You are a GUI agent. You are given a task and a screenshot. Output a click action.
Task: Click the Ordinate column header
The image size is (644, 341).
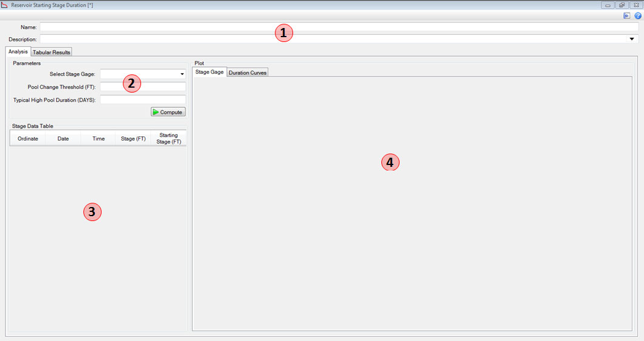click(x=27, y=139)
